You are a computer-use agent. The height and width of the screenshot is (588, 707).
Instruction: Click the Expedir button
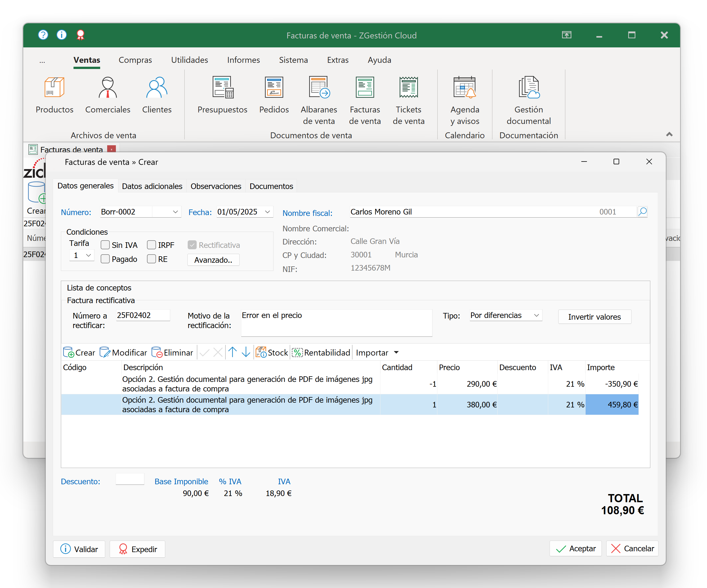pos(137,549)
